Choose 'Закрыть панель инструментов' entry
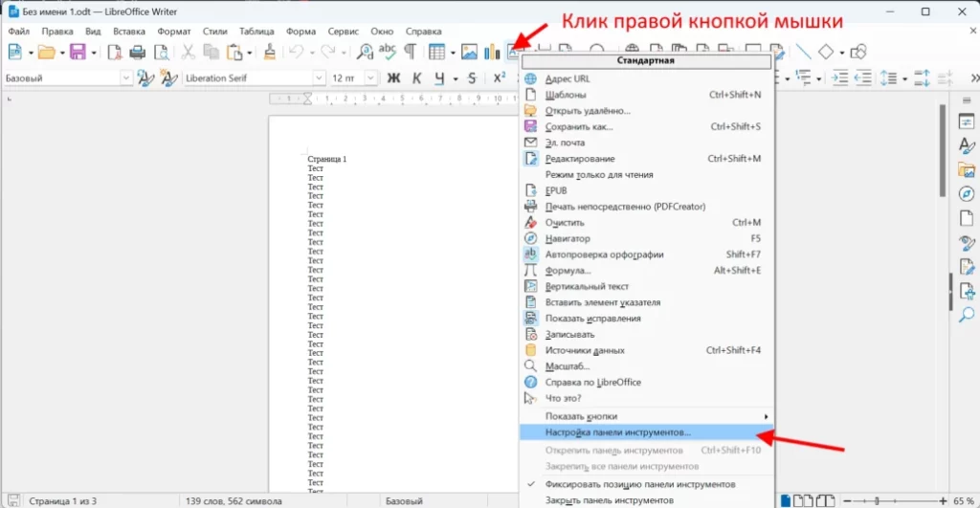 pos(647,500)
